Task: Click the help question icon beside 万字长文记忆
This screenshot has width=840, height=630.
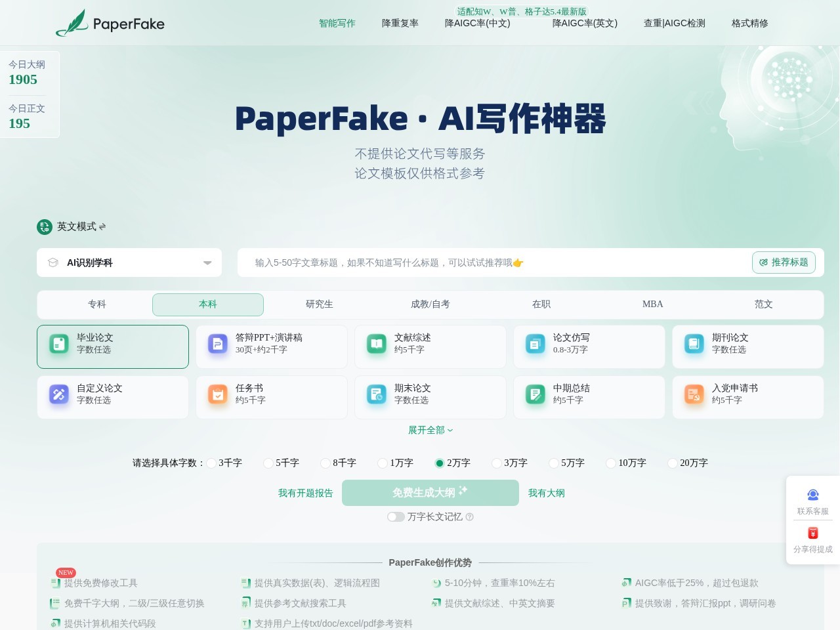Action: coord(469,517)
